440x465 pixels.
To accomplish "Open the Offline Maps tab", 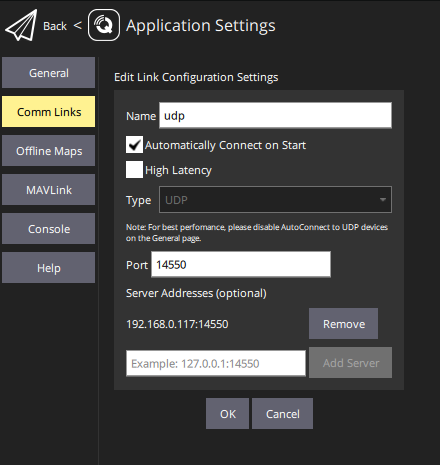I will click(x=49, y=151).
